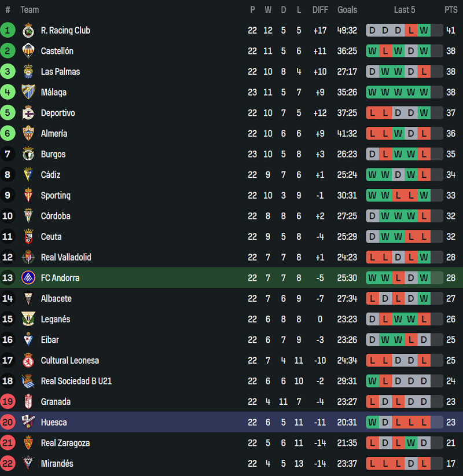Sort table by PTS column header

451,10
